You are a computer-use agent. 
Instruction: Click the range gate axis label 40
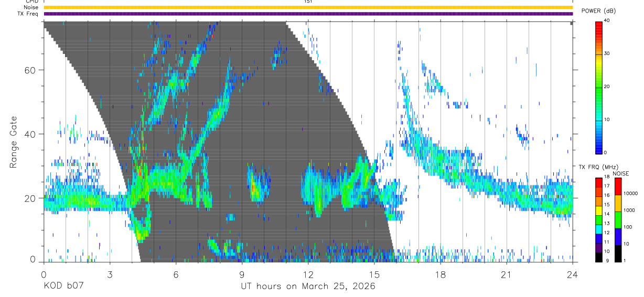tap(30, 134)
